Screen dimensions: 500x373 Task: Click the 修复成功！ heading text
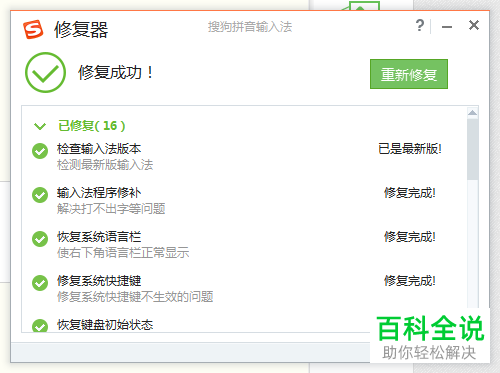116,72
